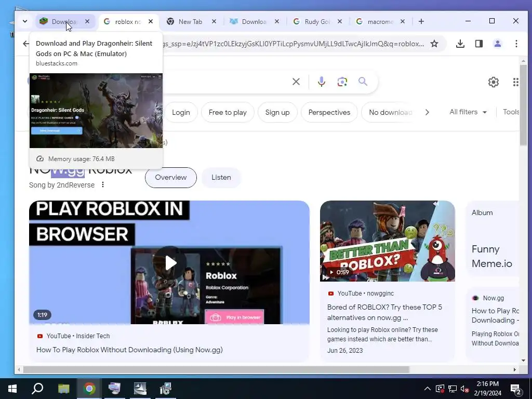Open the Google apps grid

click(516, 82)
